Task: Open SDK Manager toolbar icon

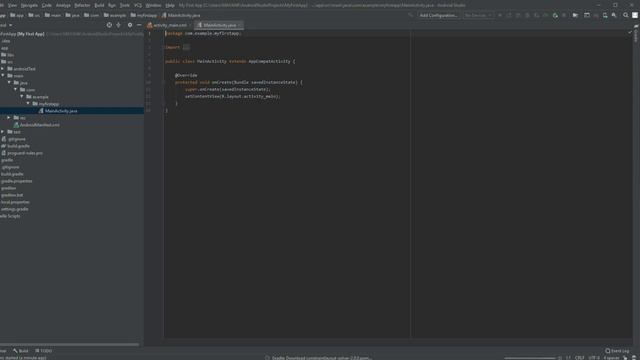Action: pos(614,16)
